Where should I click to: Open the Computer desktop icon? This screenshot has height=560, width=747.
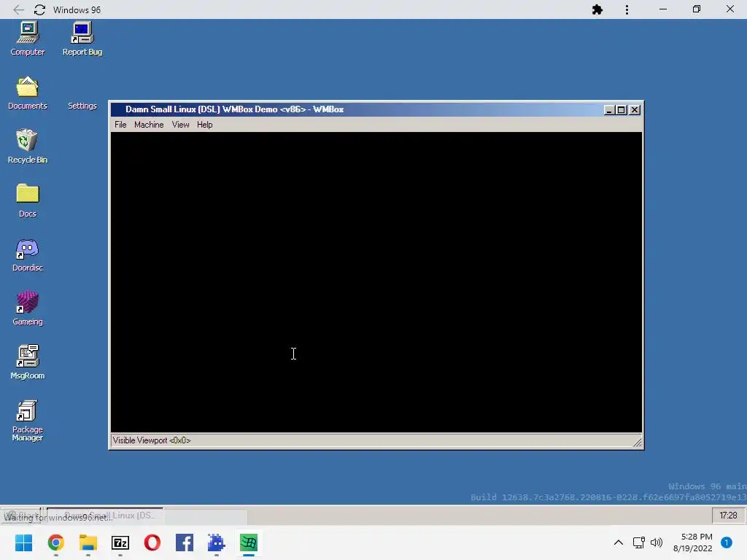(x=28, y=39)
